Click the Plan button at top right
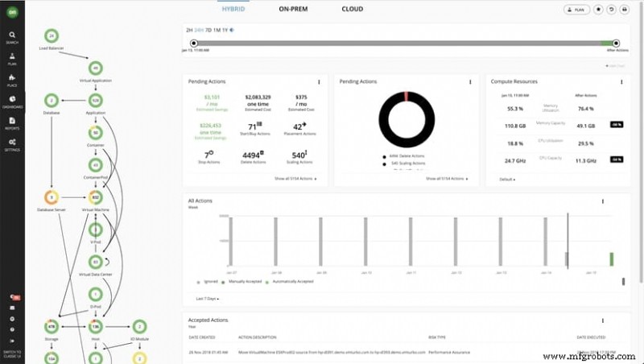The height and width of the screenshot is (364, 644). coord(576,10)
